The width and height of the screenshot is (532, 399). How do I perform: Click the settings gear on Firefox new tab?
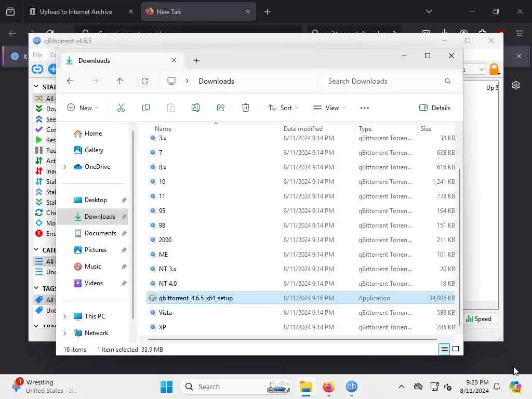516,85
